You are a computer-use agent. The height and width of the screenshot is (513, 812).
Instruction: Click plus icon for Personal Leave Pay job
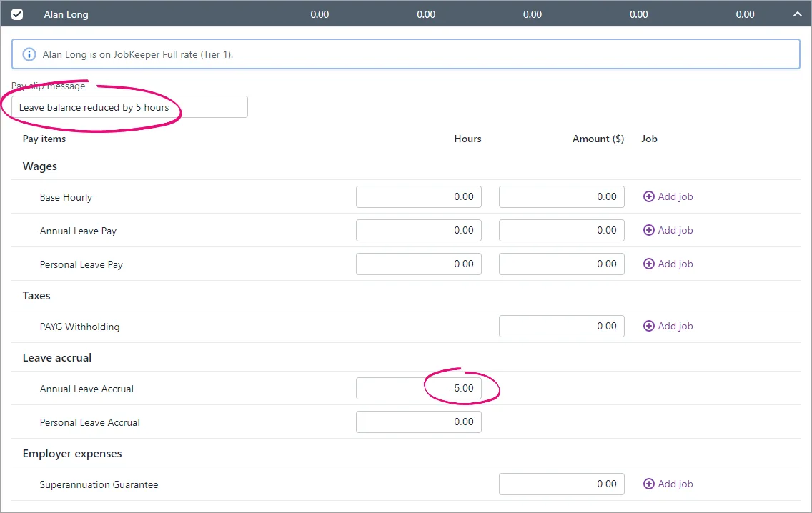click(648, 264)
